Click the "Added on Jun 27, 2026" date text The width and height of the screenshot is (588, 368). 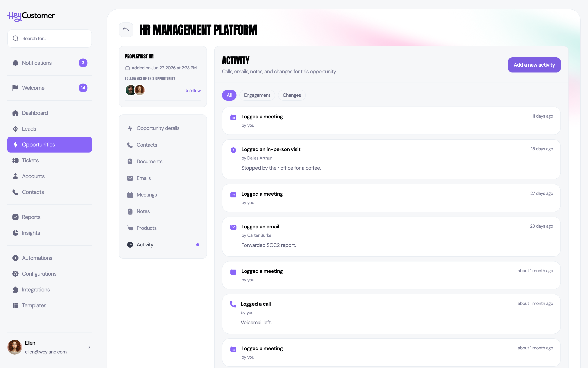[x=164, y=68]
